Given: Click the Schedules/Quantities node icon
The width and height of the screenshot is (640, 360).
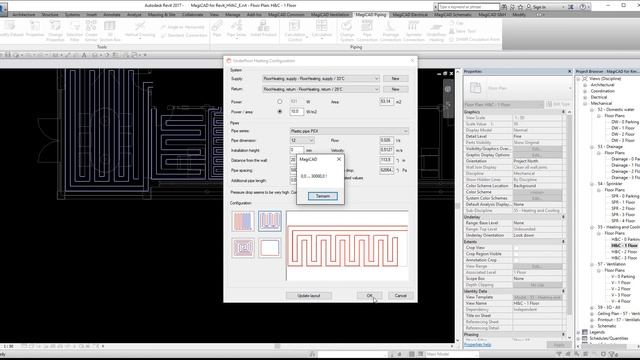Looking at the screenshot, I should [585, 338].
